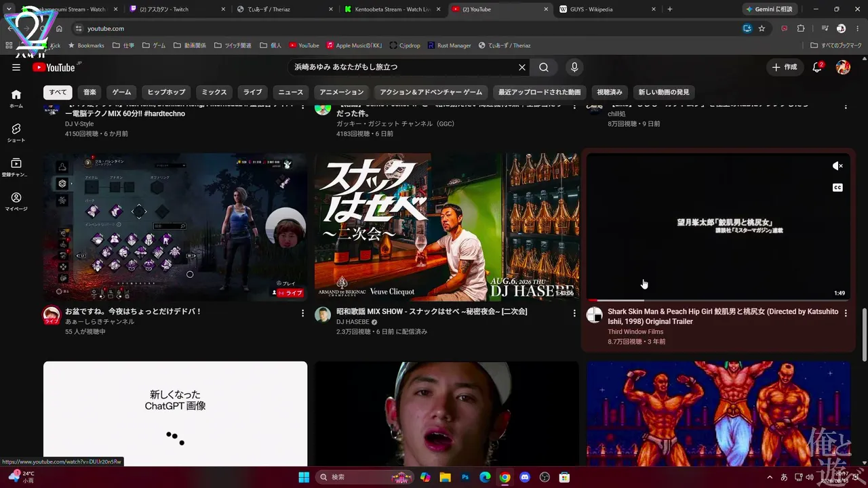868x488 pixels.
Task: Open Photoshop from the taskbar
Action: (465, 477)
